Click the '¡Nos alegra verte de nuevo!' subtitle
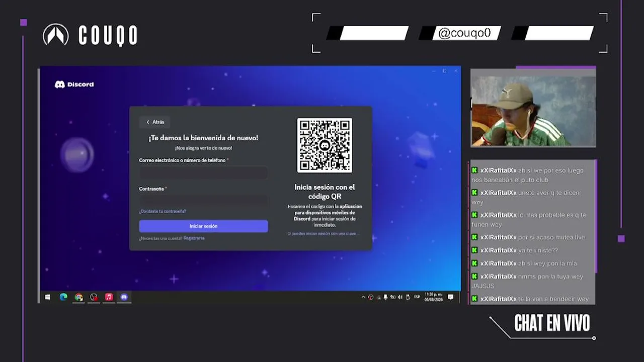 click(203, 148)
